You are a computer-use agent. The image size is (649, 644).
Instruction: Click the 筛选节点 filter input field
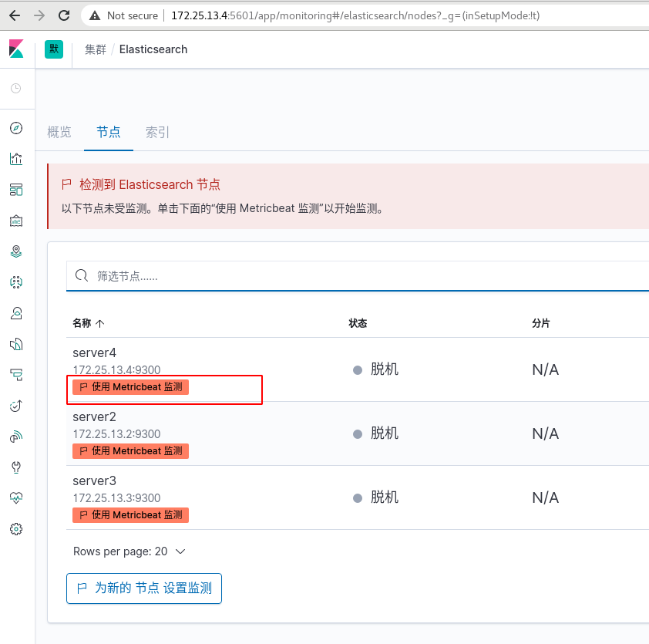[x=358, y=276]
